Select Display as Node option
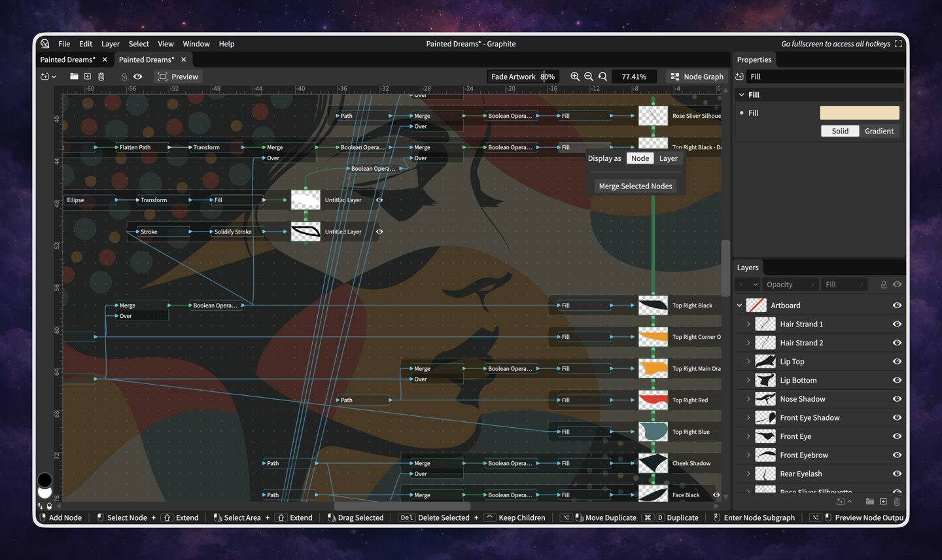The image size is (942, 560). [x=640, y=158]
